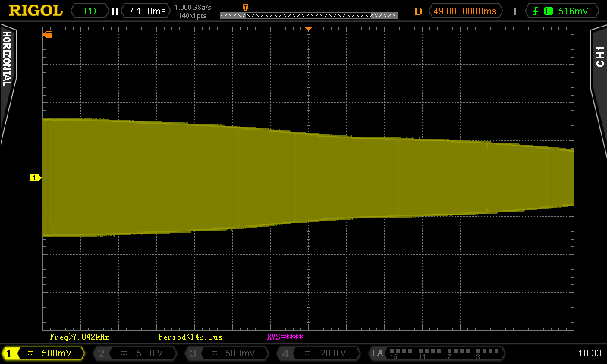Toggle channel 1 number badge
Viewport: 607px width, 364px height.
click(x=8, y=353)
